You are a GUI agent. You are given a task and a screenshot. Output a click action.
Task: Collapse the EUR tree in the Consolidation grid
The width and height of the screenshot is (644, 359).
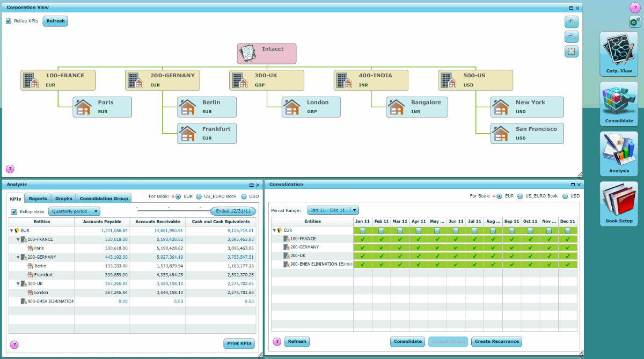274,230
